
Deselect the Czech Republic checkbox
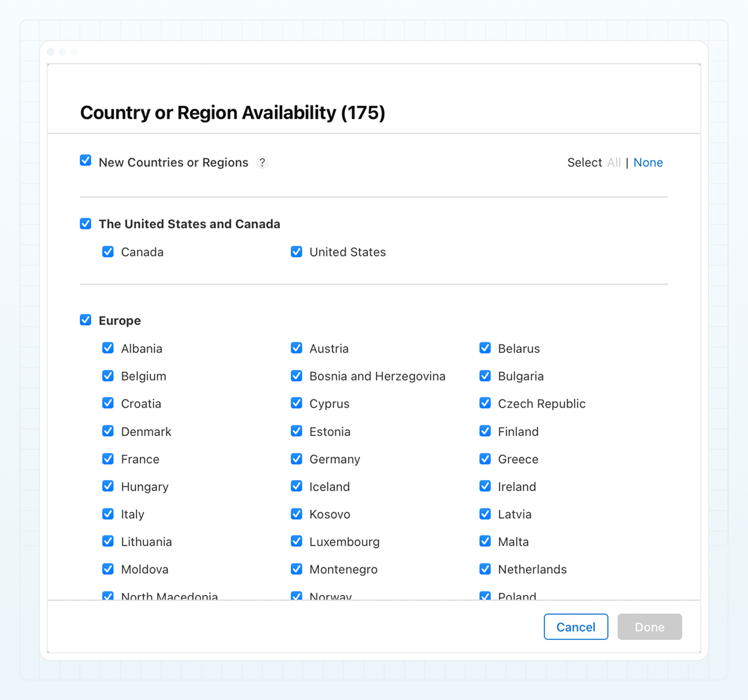coord(485,403)
